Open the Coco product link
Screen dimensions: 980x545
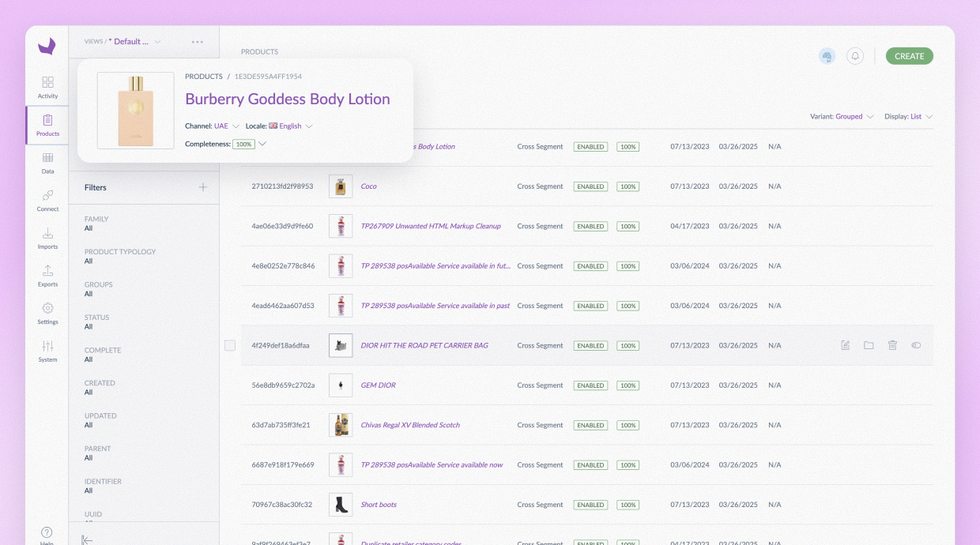(x=368, y=186)
